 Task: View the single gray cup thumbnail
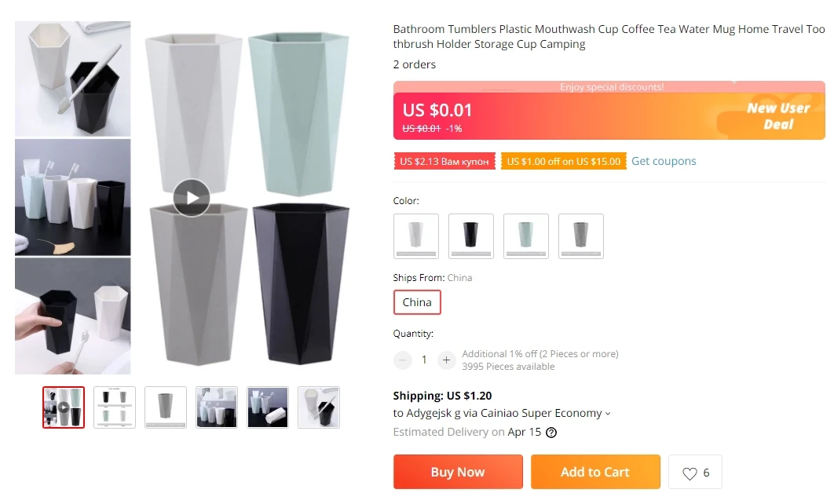click(166, 407)
